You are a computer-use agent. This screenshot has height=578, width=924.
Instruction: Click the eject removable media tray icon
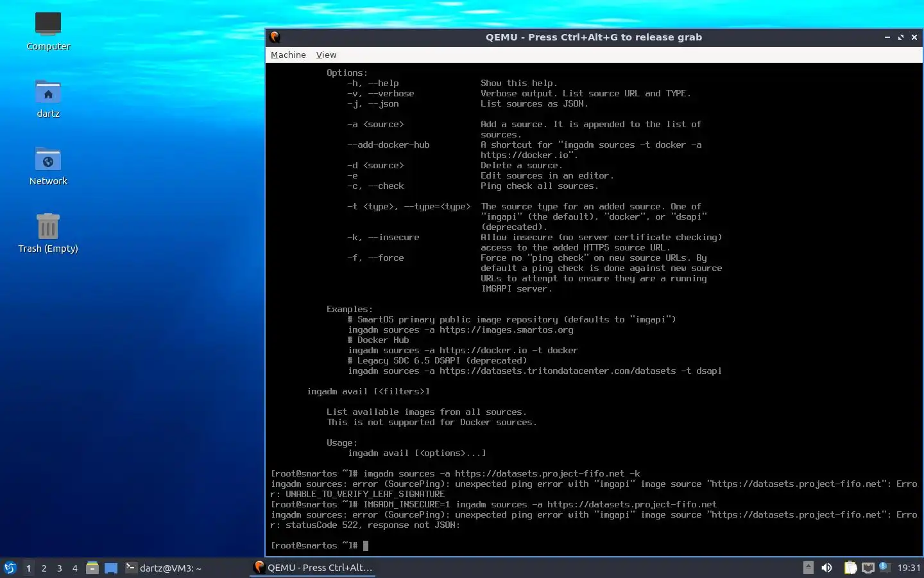point(809,568)
